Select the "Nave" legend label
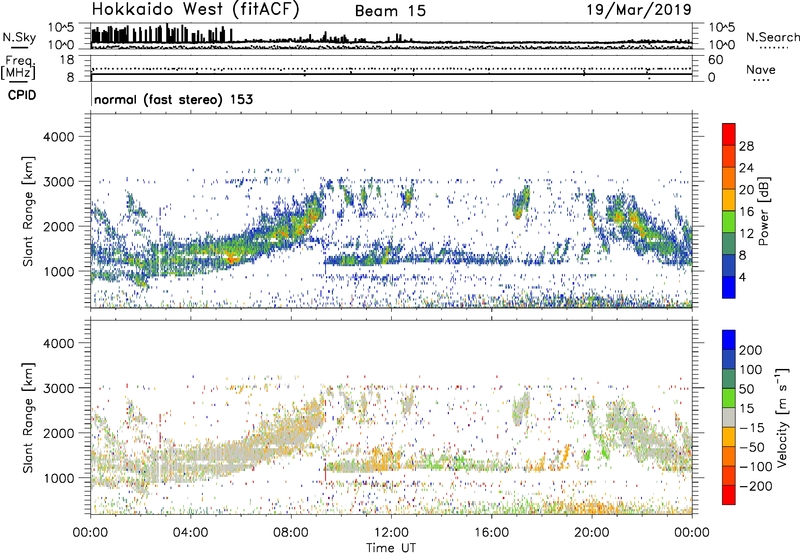This screenshot has width=800, height=554. pos(761,70)
